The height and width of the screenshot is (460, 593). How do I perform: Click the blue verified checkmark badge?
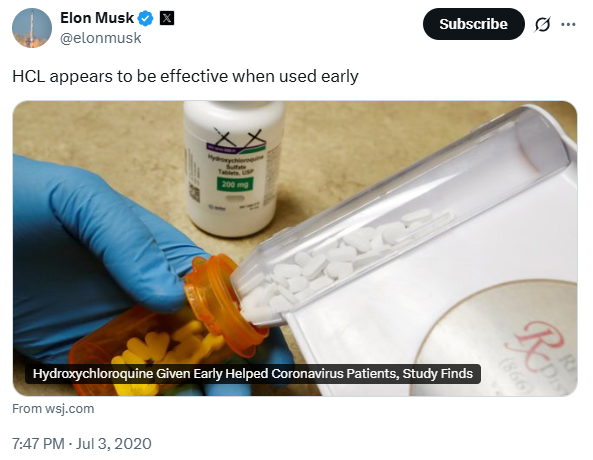[x=146, y=18]
